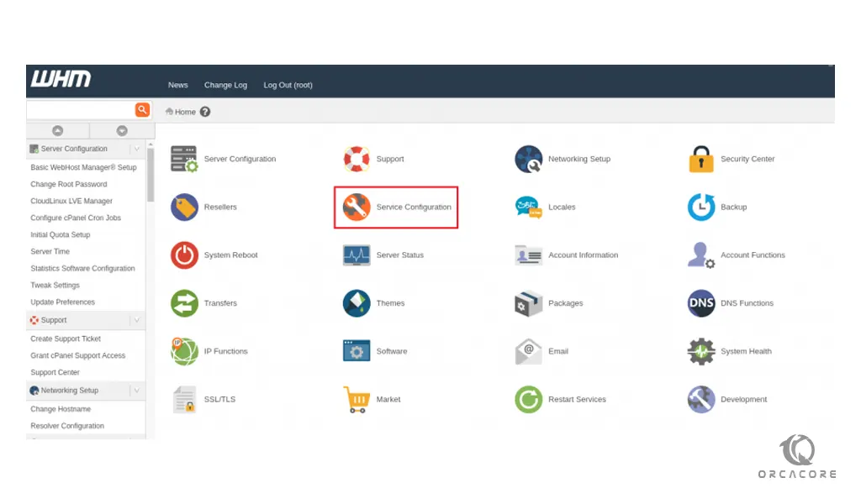Click the help question mark beside Home
Viewport: 861px width, 504px height.
click(x=205, y=112)
